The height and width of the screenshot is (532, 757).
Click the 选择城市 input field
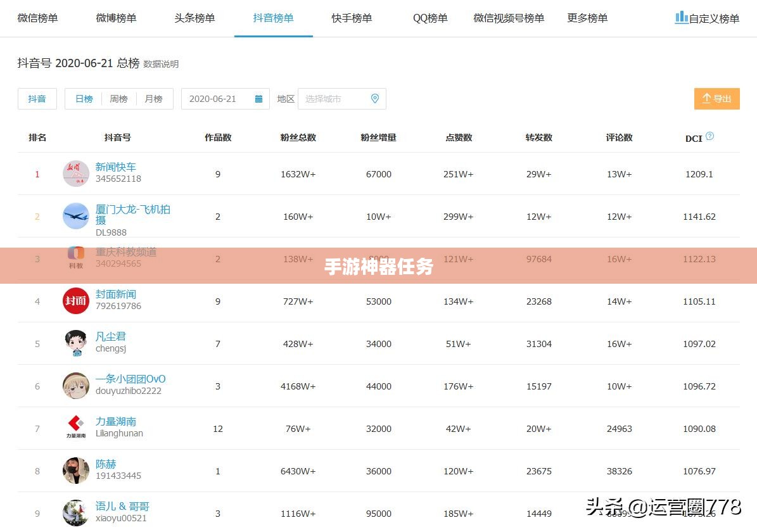pyautogui.click(x=342, y=99)
